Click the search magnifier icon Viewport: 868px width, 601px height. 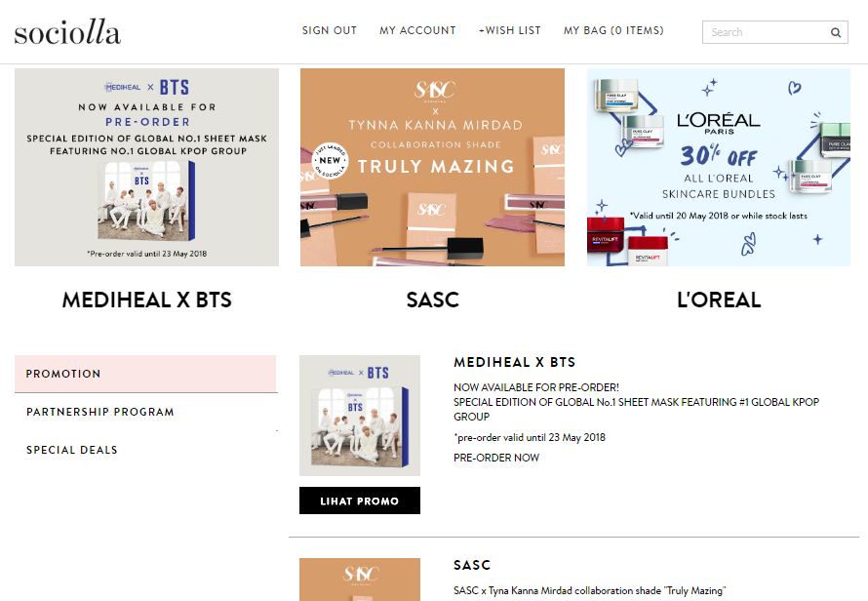836,32
